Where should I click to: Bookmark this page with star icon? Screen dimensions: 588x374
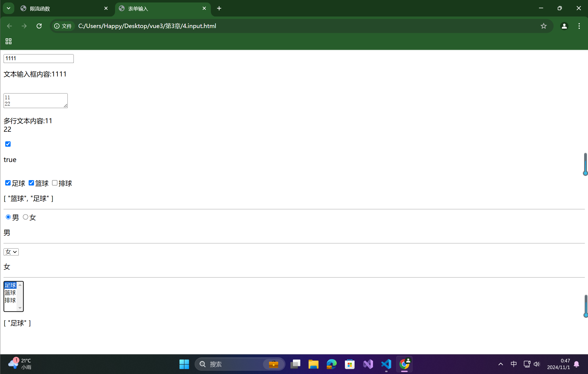click(x=543, y=26)
